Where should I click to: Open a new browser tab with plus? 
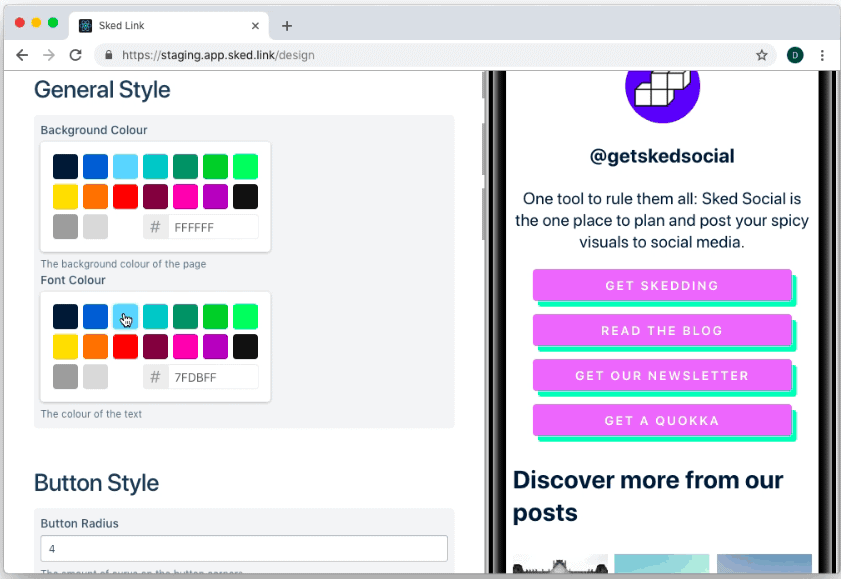click(287, 26)
